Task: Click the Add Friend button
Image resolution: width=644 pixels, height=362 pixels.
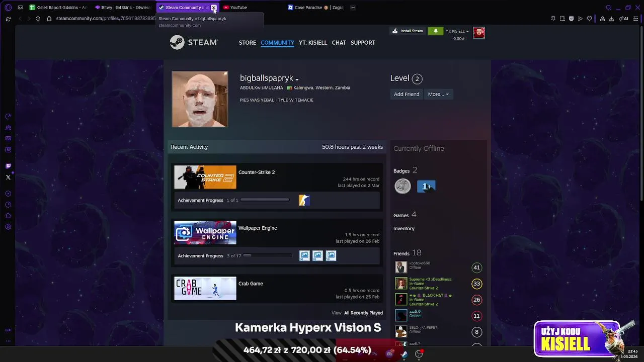Action: [x=407, y=94]
